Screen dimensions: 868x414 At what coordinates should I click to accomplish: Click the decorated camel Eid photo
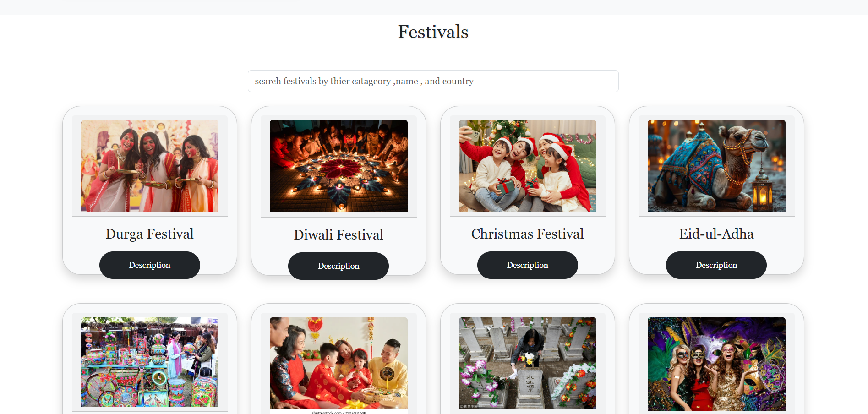click(x=716, y=166)
